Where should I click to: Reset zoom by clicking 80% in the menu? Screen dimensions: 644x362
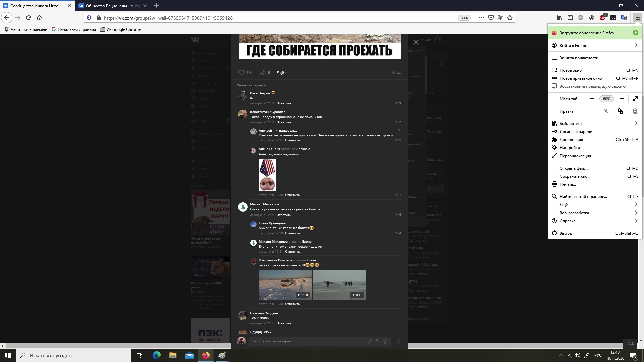coord(606,99)
